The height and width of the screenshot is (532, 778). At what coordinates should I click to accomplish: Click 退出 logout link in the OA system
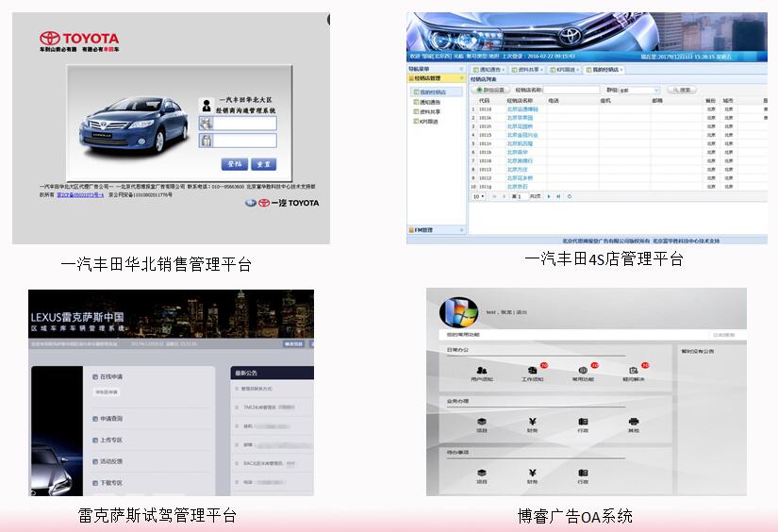click(x=521, y=312)
